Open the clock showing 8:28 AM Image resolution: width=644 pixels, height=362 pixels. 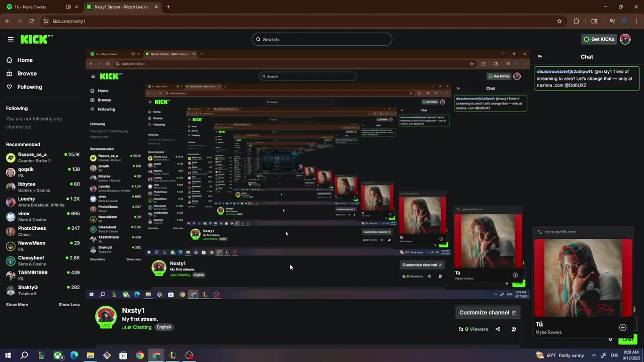(630, 355)
